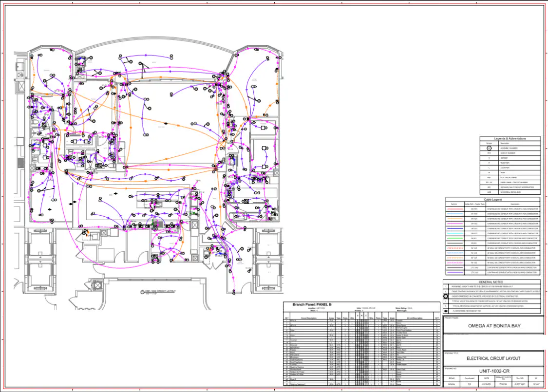This screenshot has height=392, width=548.
Task: Click the floor box diamond symbol in General Notes
Action: pyautogui.click(x=446, y=311)
